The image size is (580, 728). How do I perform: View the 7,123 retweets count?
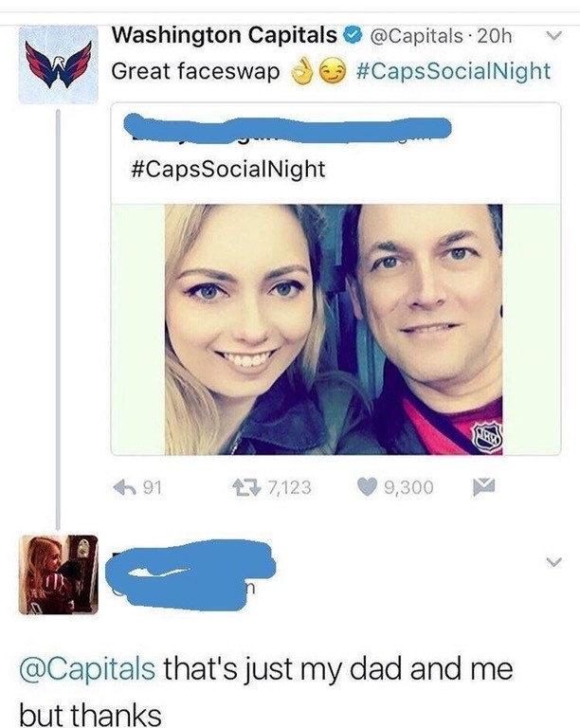point(287,487)
